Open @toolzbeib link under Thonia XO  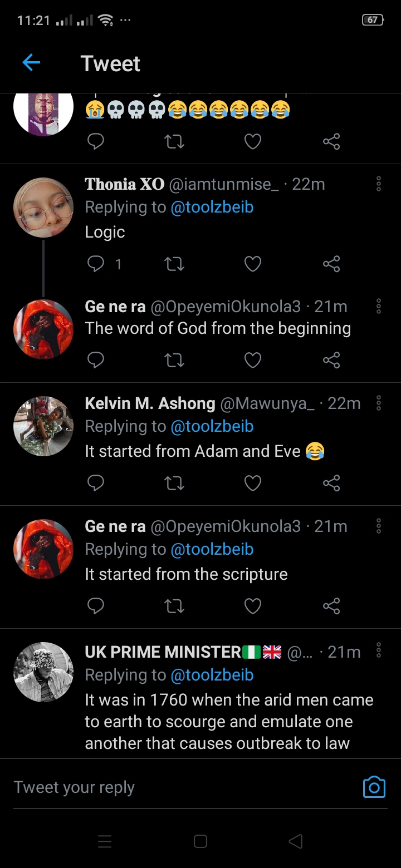(212, 208)
